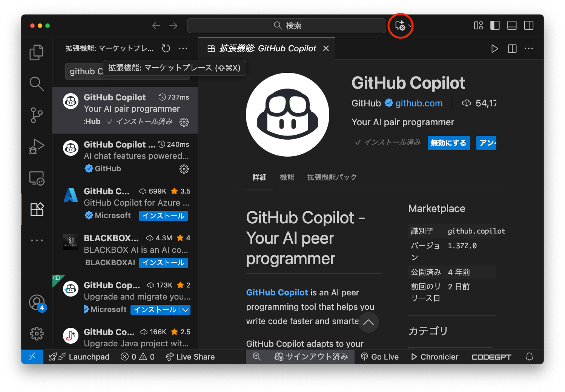Follow the GitHub Copilot link in the description
This screenshot has width=565, height=392.
coord(277,292)
